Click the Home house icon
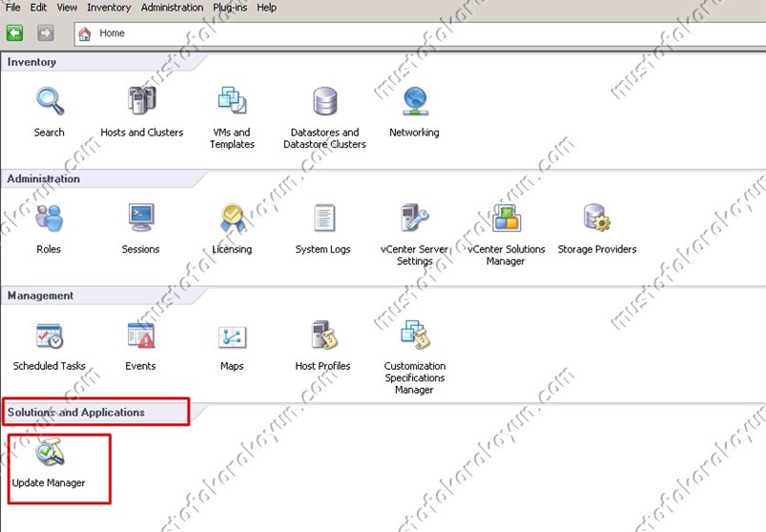The width and height of the screenshot is (766, 532). 85,33
